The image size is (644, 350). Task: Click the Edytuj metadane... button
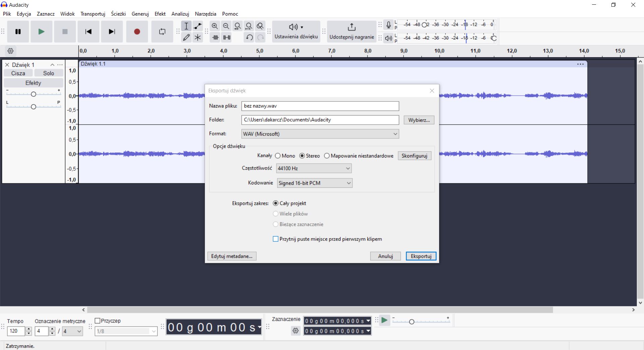click(x=232, y=256)
